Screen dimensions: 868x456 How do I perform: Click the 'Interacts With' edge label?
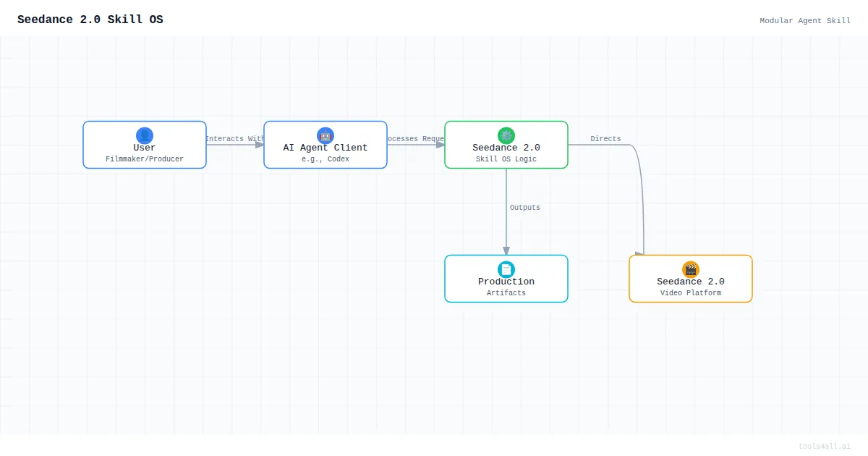coord(235,139)
